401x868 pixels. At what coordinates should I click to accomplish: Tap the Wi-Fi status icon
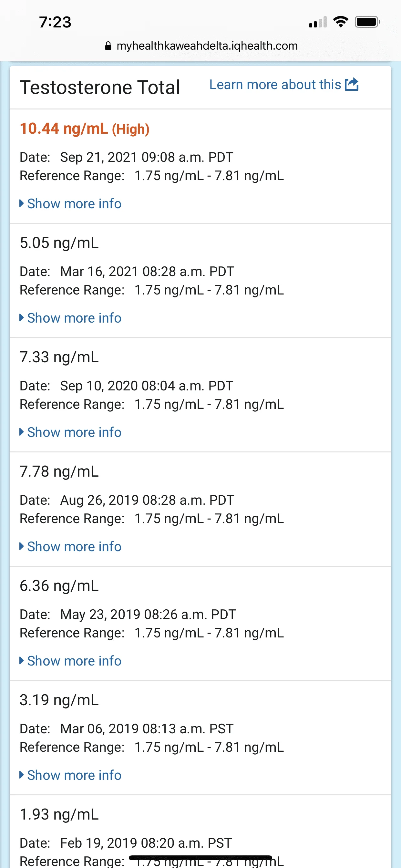coord(340,22)
